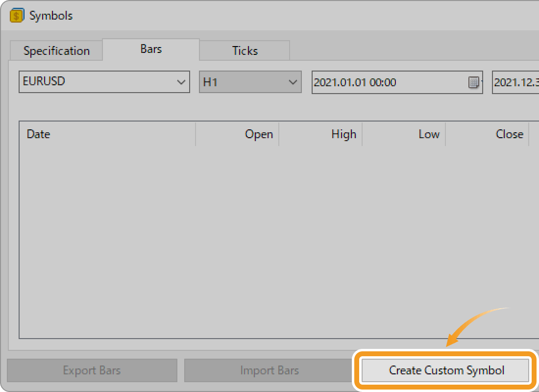Click the Symbols window title text
The height and width of the screenshot is (392, 539).
point(51,16)
